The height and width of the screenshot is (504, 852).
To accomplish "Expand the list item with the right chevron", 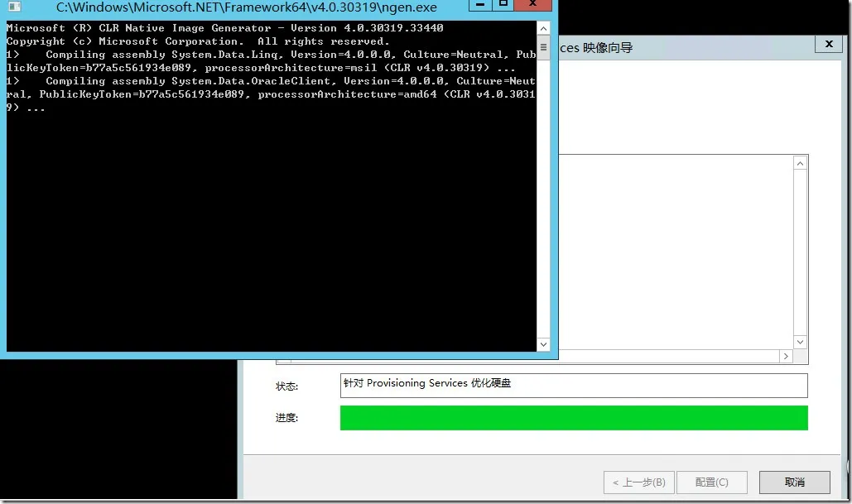I will [x=785, y=356].
